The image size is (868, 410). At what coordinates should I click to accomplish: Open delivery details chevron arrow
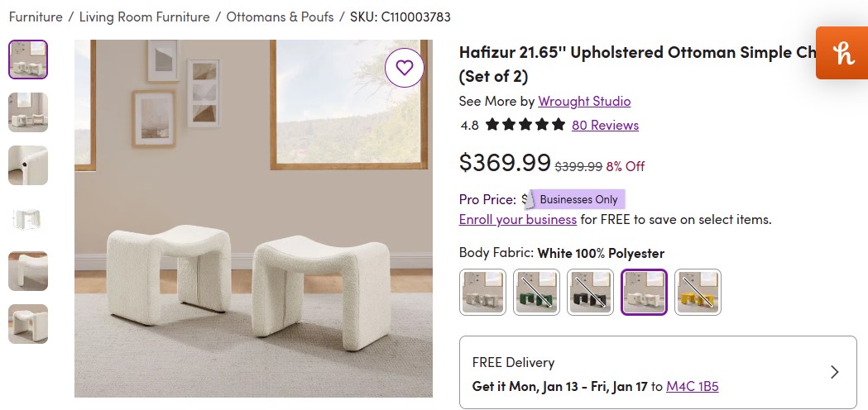click(x=834, y=372)
